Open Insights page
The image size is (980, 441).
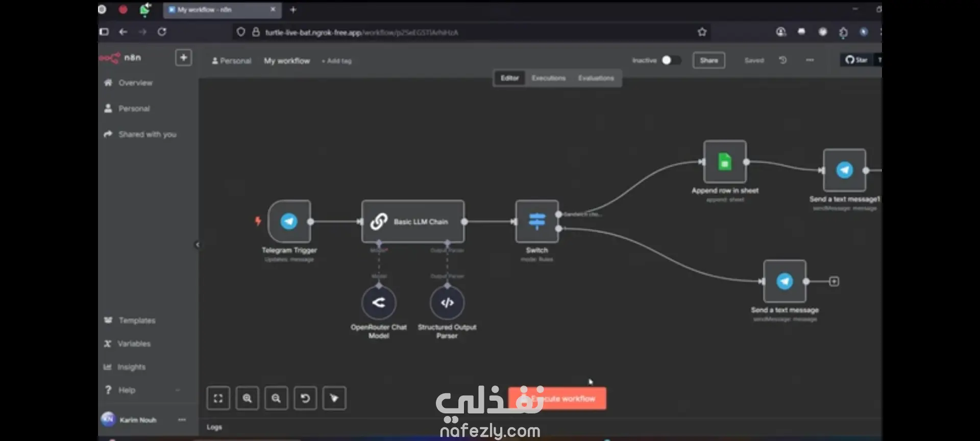125,367
